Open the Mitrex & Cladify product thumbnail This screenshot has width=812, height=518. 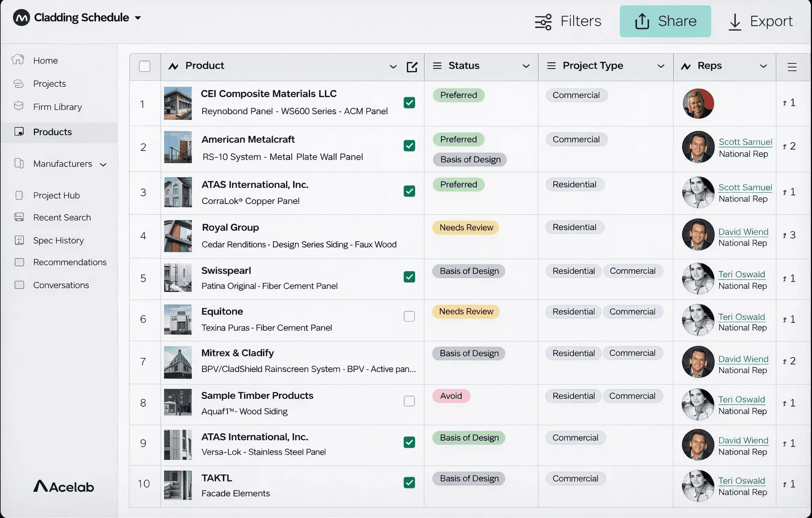[x=178, y=363]
